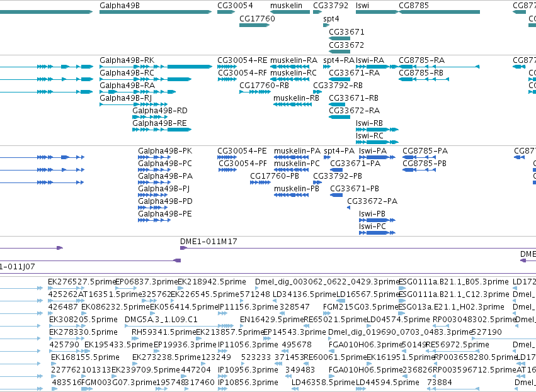Viewport: 536px width, 392px height.
Task: Click the Galpha49B-RA transcript label
Action: (127, 86)
